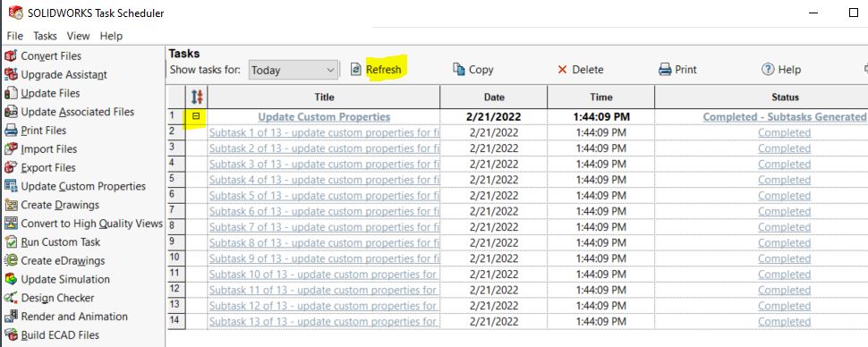The image size is (868, 347).
Task: Click the Refresh toolbar icon
Action: pos(356,70)
